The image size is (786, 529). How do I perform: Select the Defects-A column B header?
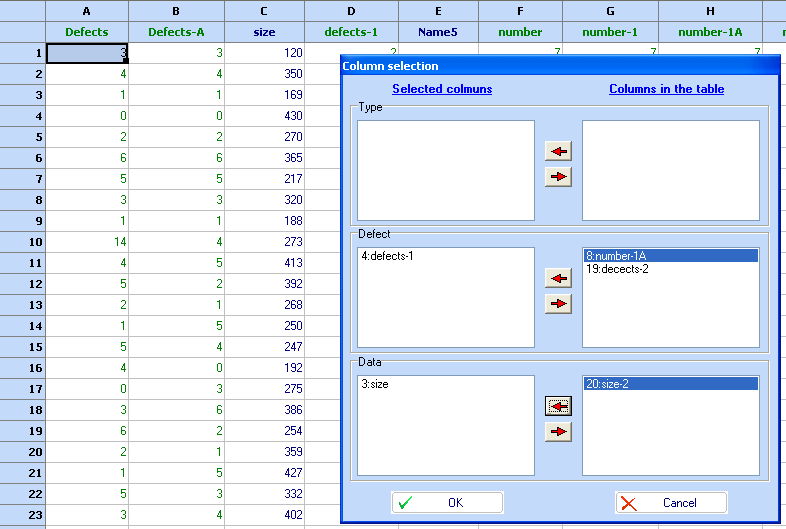pos(176,32)
